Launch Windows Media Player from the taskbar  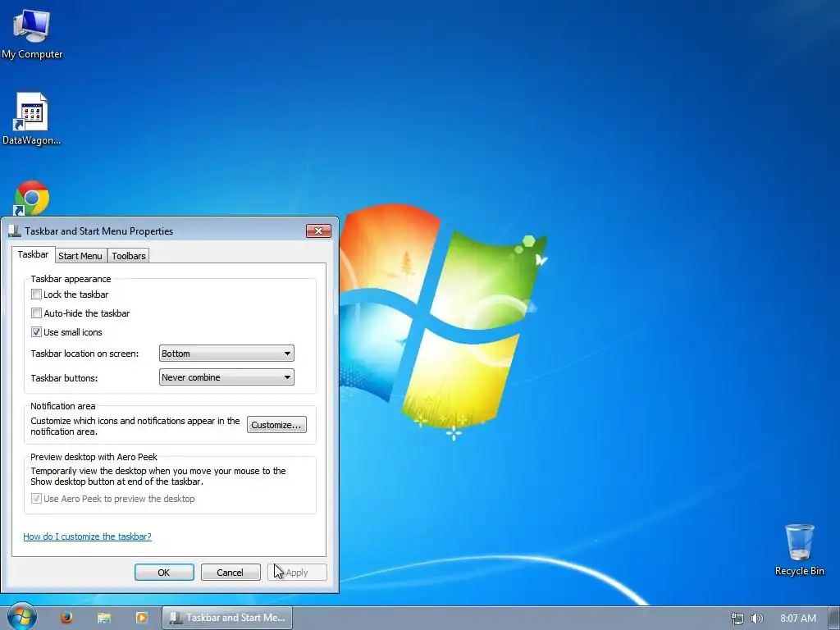tap(141, 618)
